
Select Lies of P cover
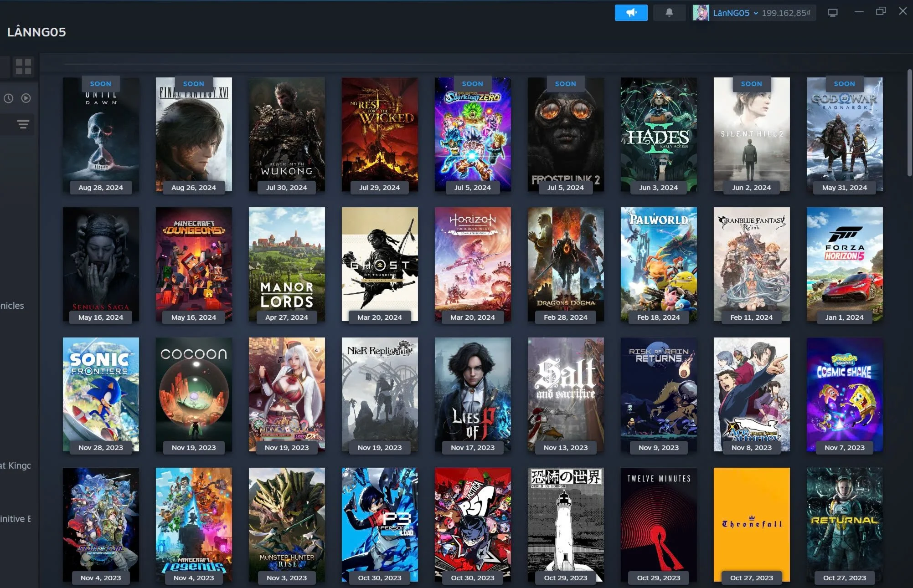(473, 394)
